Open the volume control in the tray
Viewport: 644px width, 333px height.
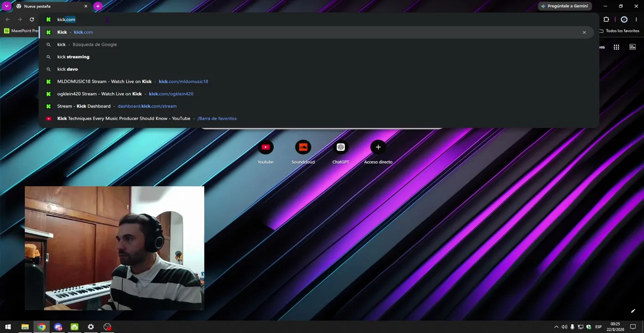click(564, 327)
